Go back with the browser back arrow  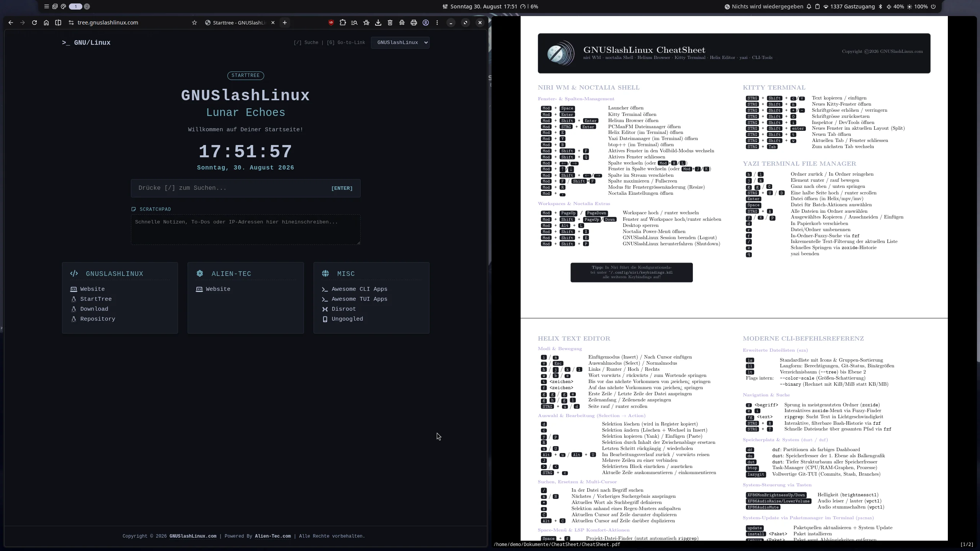coord(11,23)
